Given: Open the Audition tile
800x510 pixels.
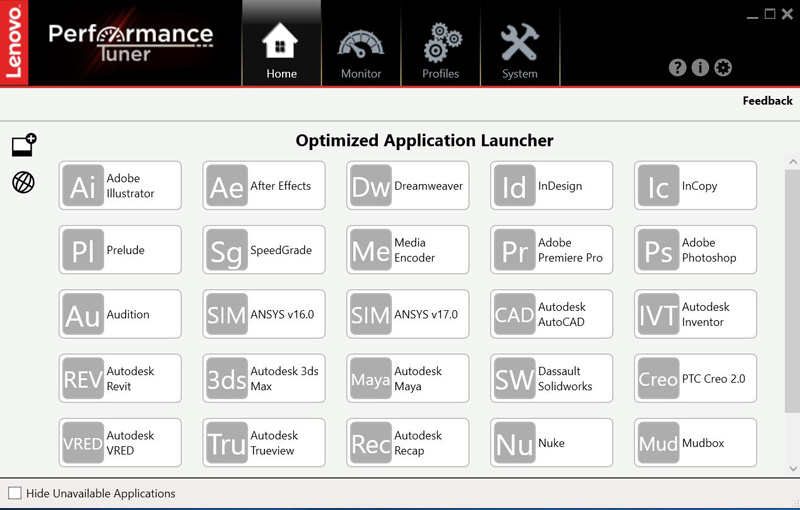Looking at the screenshot, I should pos(120,314).
